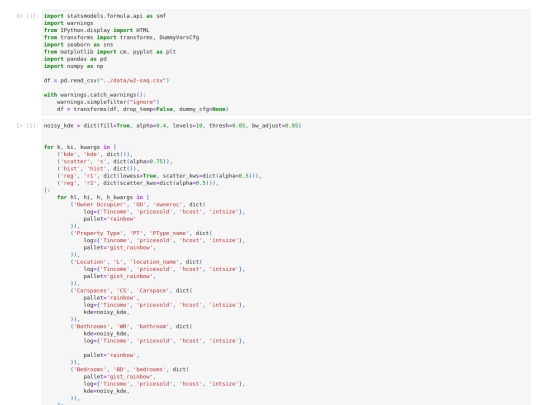Click the 'r2' regression tuple line

pyautogui.click(x=138, y=183)
